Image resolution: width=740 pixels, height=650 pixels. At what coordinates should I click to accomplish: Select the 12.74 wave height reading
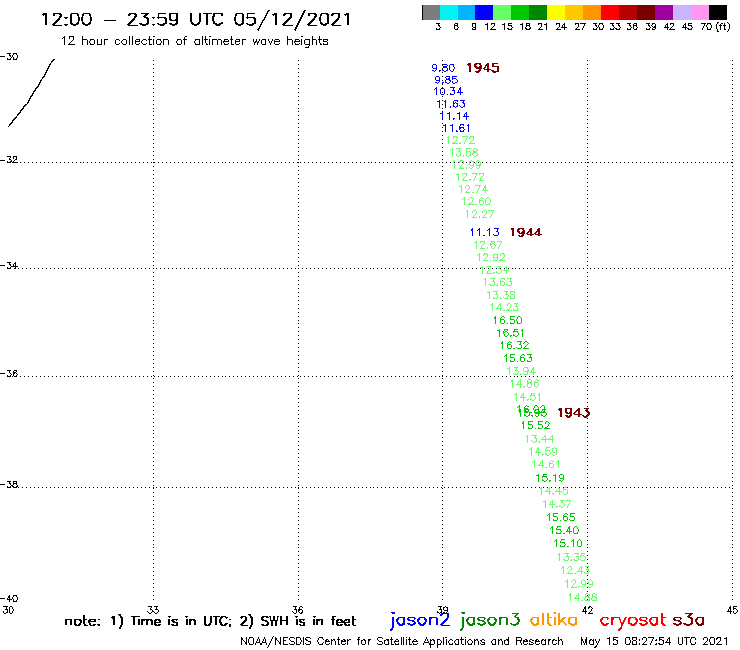[x=473, y=189]
